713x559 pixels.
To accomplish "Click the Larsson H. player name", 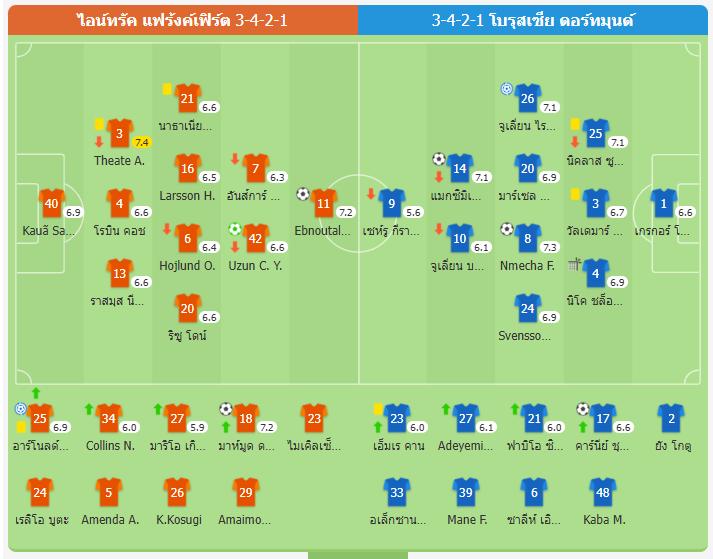I will [x=187, y=196].
